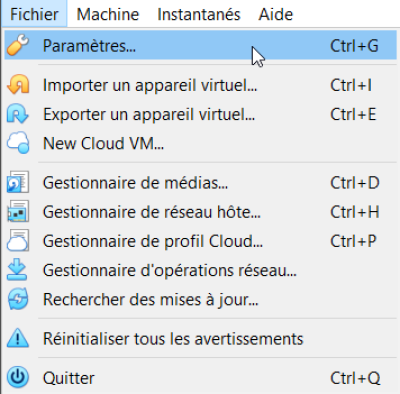Click the refresh icon for mises à jour

pos(18,299)
